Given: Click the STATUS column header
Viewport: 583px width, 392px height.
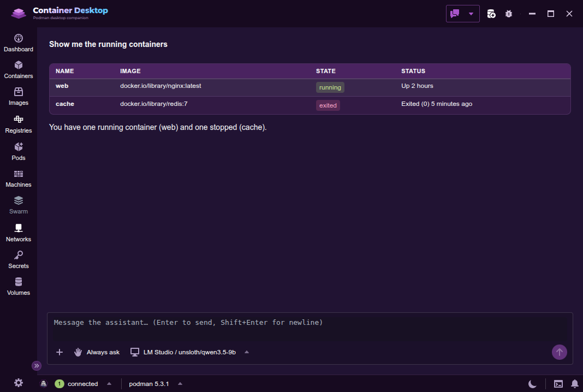Looking at the screenshot, I should pos(413,71).
